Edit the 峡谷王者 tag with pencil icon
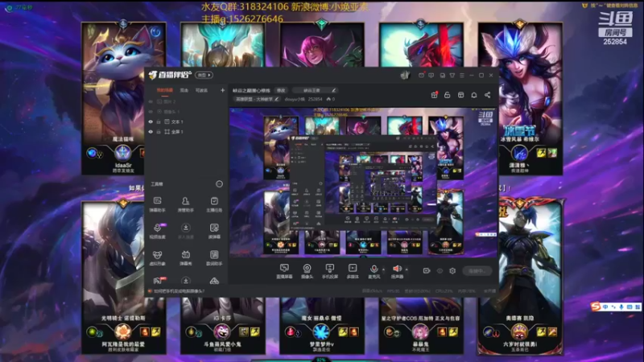644x362 pixels. 333,90
